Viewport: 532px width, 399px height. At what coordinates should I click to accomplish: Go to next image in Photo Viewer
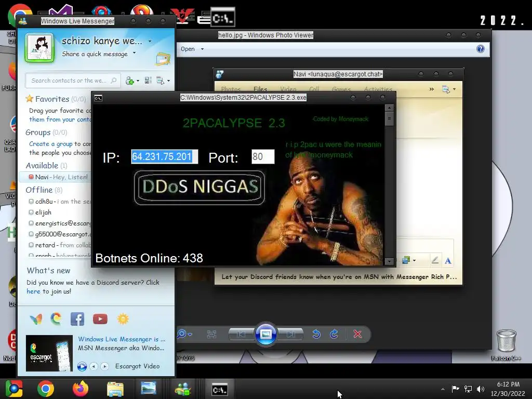pyautogui.click(x=290, y=334)
